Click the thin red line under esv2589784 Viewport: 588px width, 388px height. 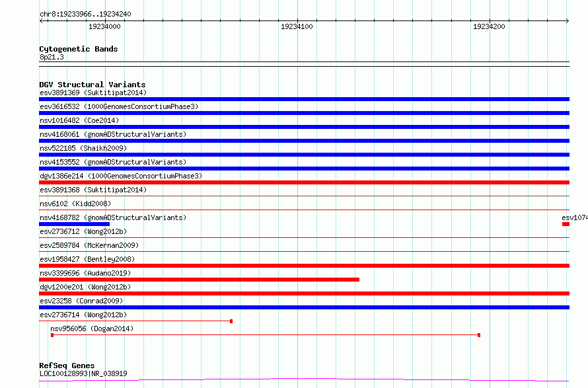(304, 251)
